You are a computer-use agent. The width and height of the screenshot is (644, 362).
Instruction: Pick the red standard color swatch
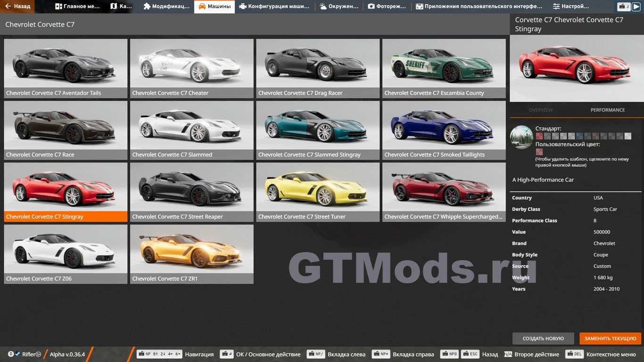click(539, 136)
